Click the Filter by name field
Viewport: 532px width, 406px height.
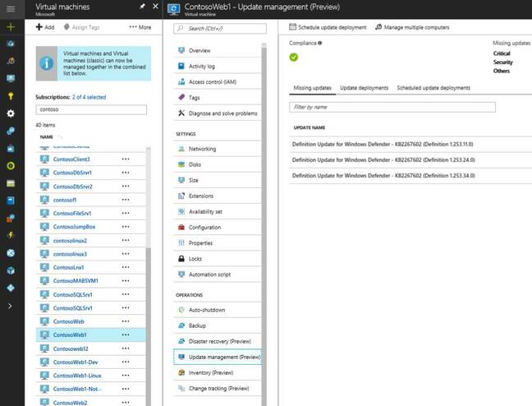(x=392, y=107)
